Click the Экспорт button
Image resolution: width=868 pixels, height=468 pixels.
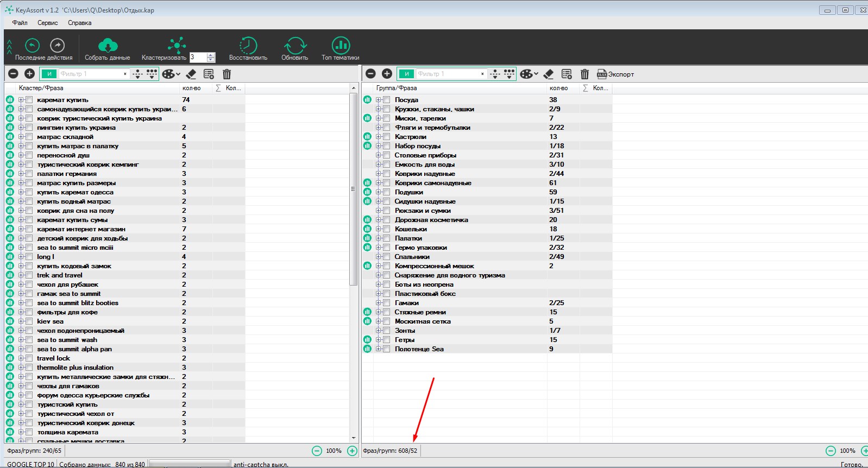tap(615, 74)
